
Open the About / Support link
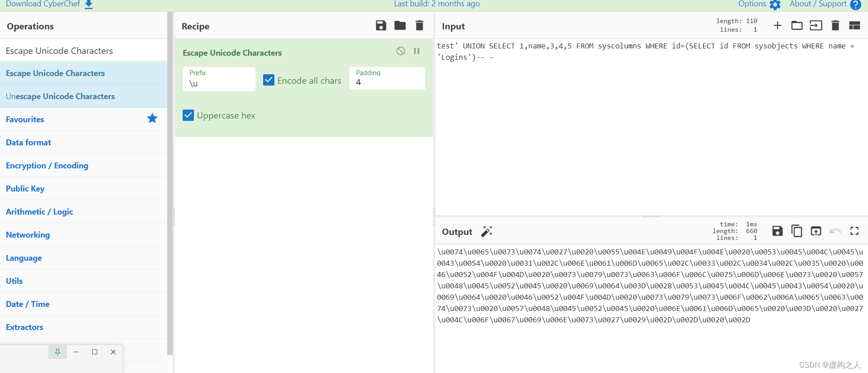[x=818, y=4]
